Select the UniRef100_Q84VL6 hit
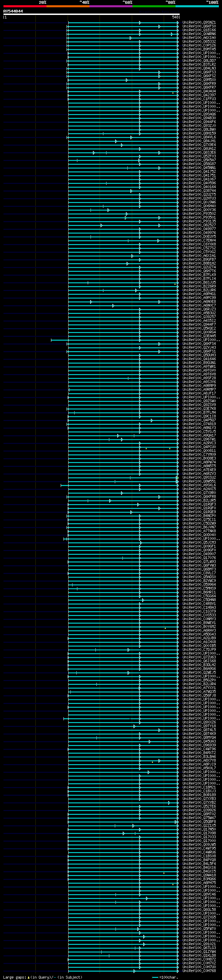The image size is (222, 980). pyautogui.click(x=199, y=137)
